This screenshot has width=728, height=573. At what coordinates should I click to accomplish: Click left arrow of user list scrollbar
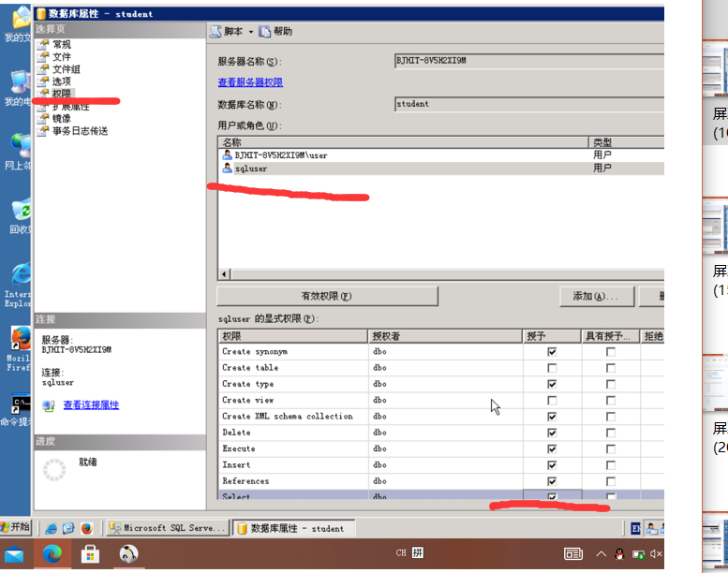tap(225, 274)
